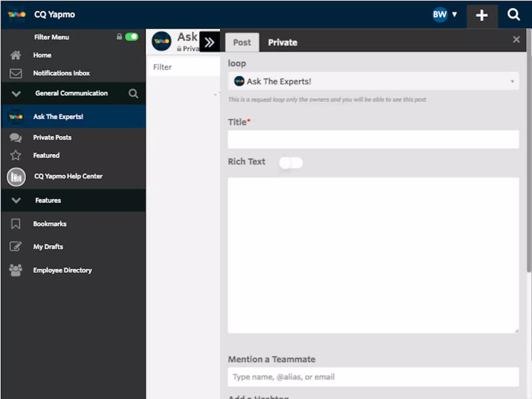Image resolution: width=532 pixels, height=399 pixels.
Task: Enable the Rich Text toggle
Action: pyautogui.click(x=291, y=163)
